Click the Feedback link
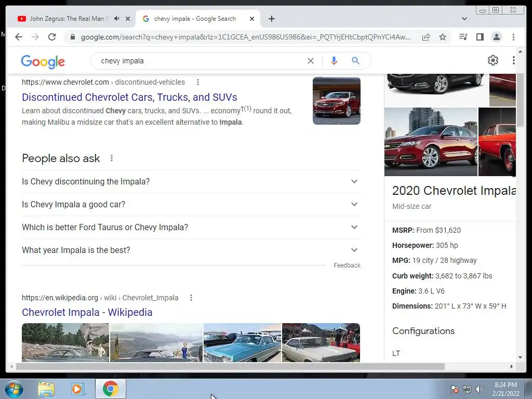This screenshot has height=399, width=532. coord(347,265)
